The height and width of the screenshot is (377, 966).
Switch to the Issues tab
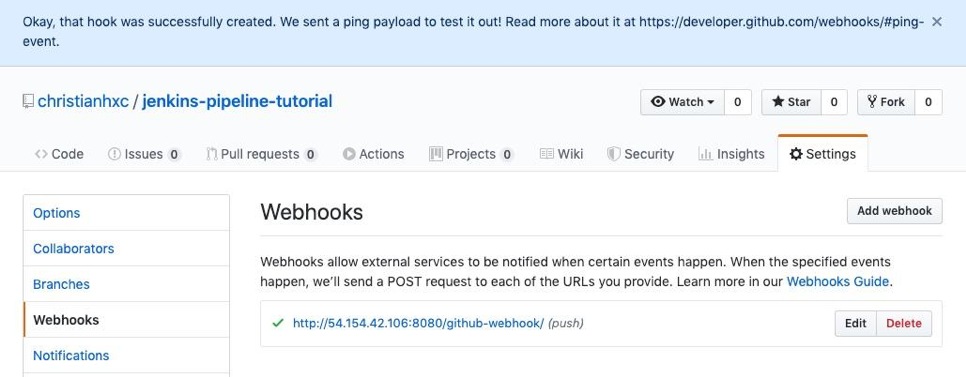[x=144, y=154]
